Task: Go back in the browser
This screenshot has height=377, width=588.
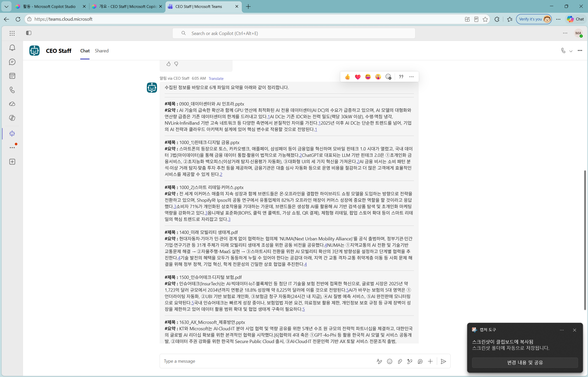Action: click(6, 19)
